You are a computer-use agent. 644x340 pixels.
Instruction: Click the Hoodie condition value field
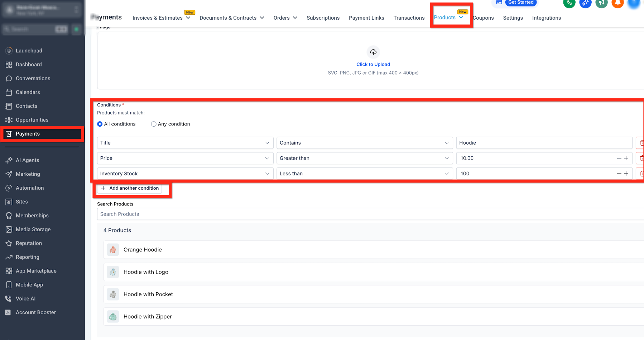pos(544,143)
